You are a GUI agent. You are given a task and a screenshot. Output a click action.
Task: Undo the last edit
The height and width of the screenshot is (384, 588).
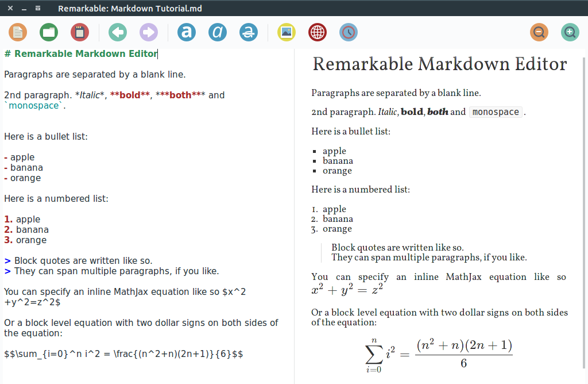(x=117, y=32)
